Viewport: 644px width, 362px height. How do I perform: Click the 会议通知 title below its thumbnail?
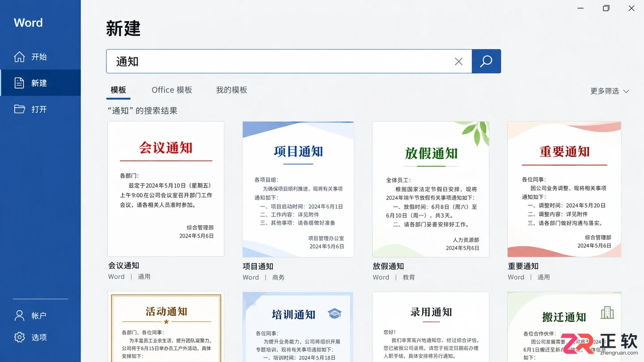(x=124, y=265)
